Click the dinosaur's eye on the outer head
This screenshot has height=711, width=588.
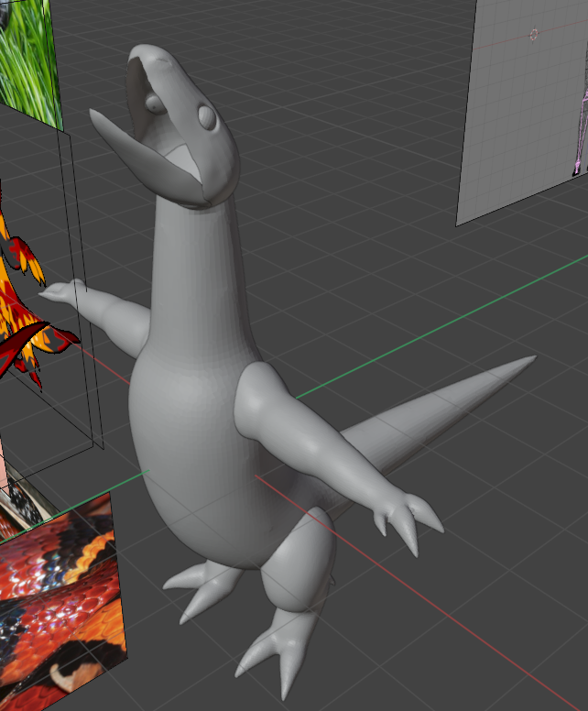tap(207, 116)
